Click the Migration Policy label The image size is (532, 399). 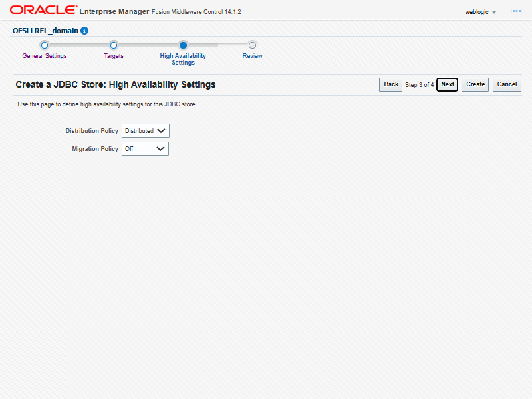95,148
